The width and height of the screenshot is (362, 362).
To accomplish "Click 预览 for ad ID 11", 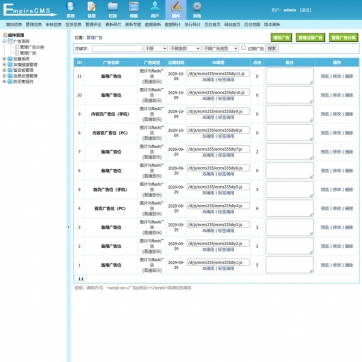I will click(325, 76).
